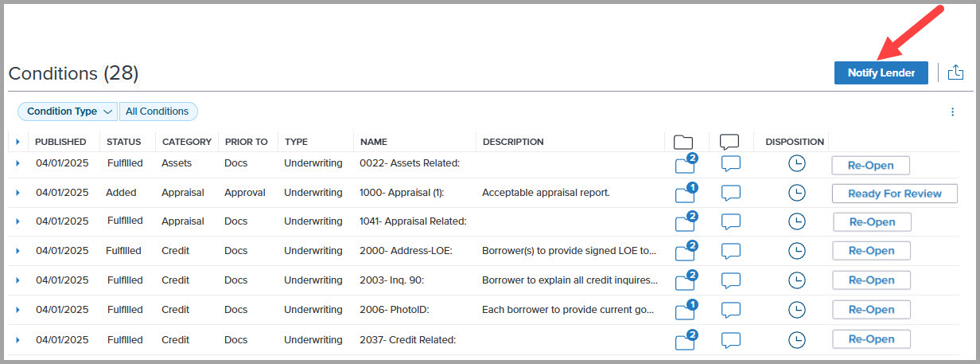980x364 pixels.
Task: View disposition clock for 1041- Appraisal Related
Action: pyautogui.click(x=795, y=221)
